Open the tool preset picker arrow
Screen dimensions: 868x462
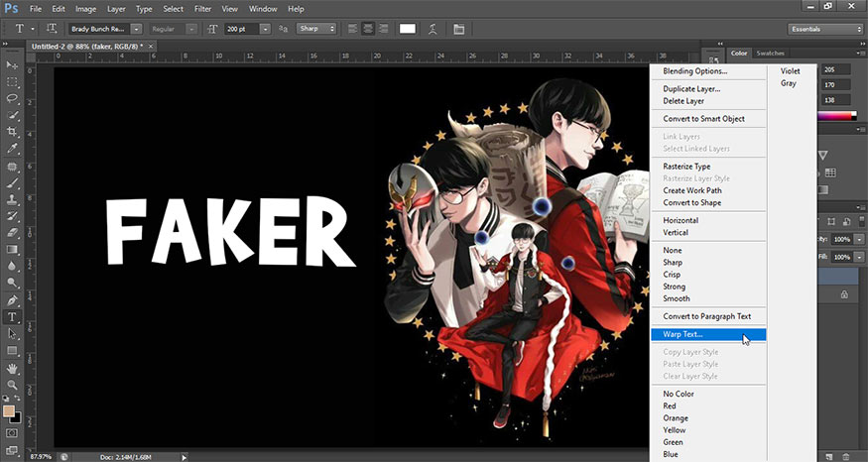tap(33, 29)
